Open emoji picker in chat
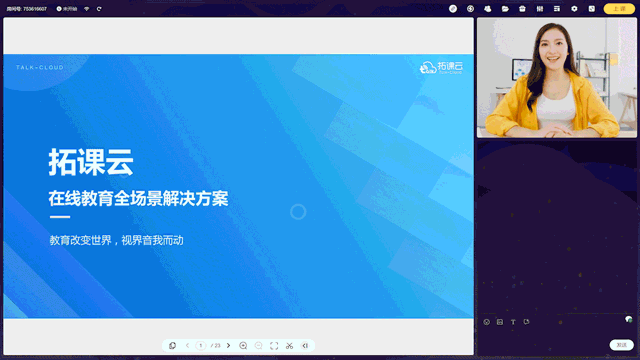 487,322
